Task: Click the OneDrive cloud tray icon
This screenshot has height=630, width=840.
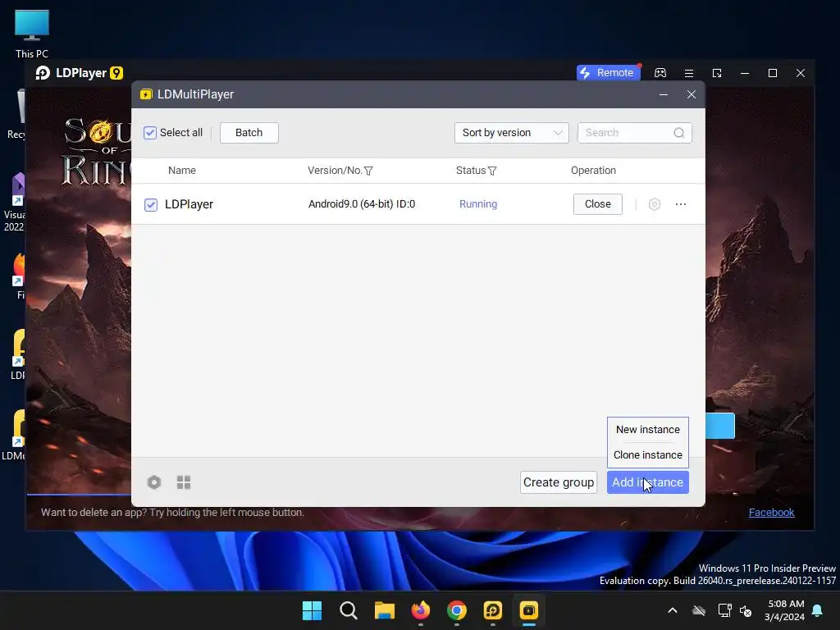Action: pos(699,610)
